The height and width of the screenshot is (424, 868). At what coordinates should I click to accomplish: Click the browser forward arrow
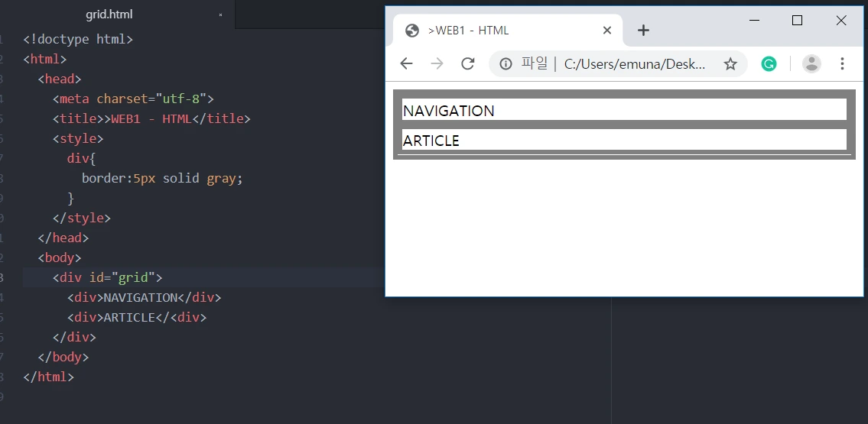point(437,63)
